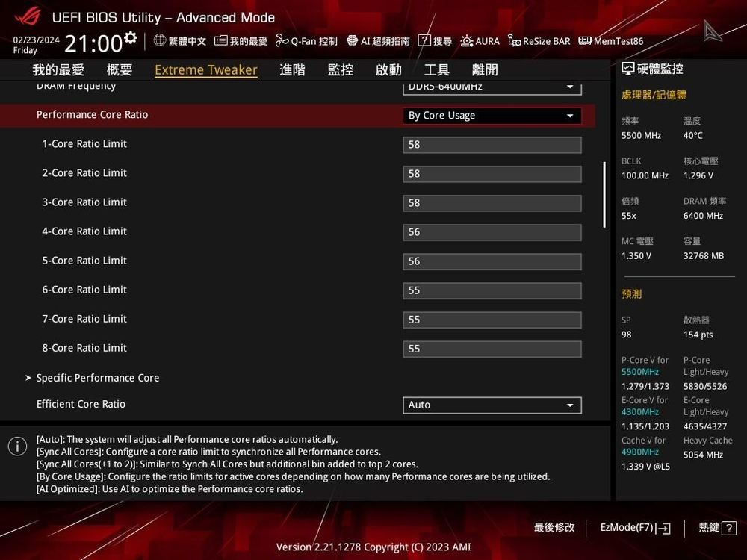Open the Performance Core Ratio dropdown
The image size is (747, 560).
(x=492, y=116)
